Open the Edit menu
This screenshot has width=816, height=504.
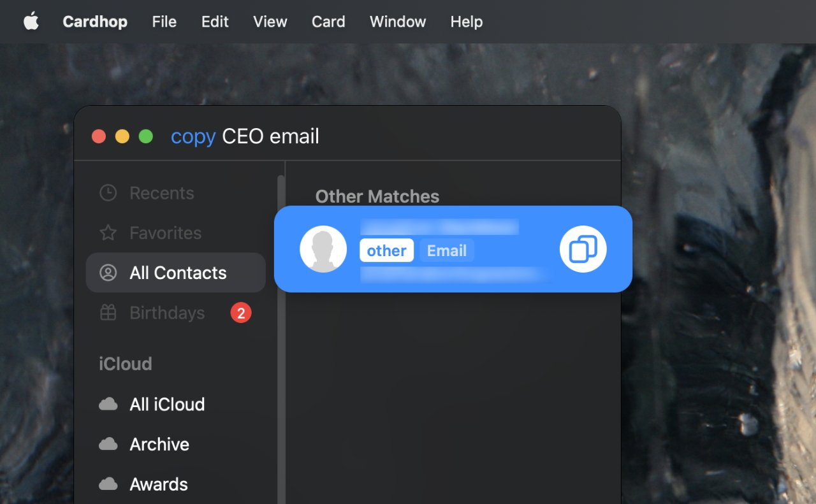(x=215, y=22)
